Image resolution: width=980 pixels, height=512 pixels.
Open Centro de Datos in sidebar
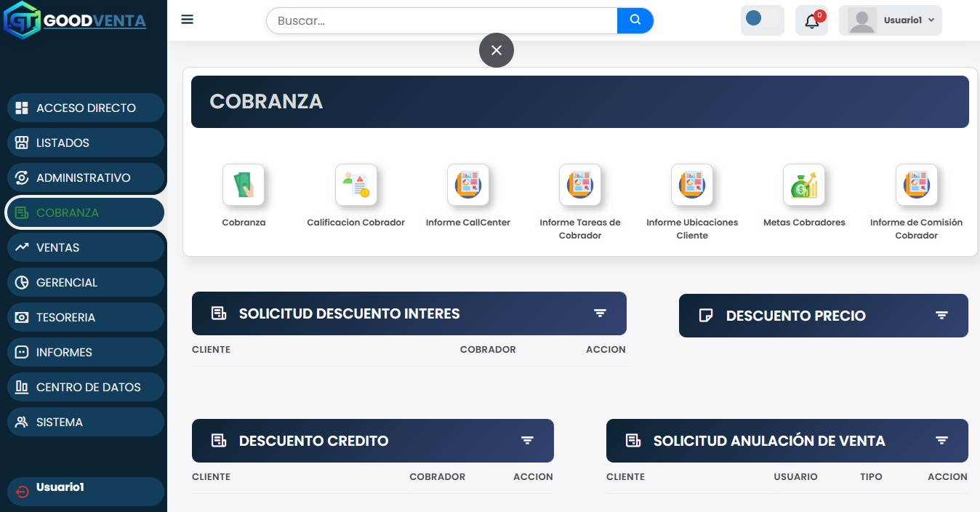pyautogui.click(x=86, y=387)
